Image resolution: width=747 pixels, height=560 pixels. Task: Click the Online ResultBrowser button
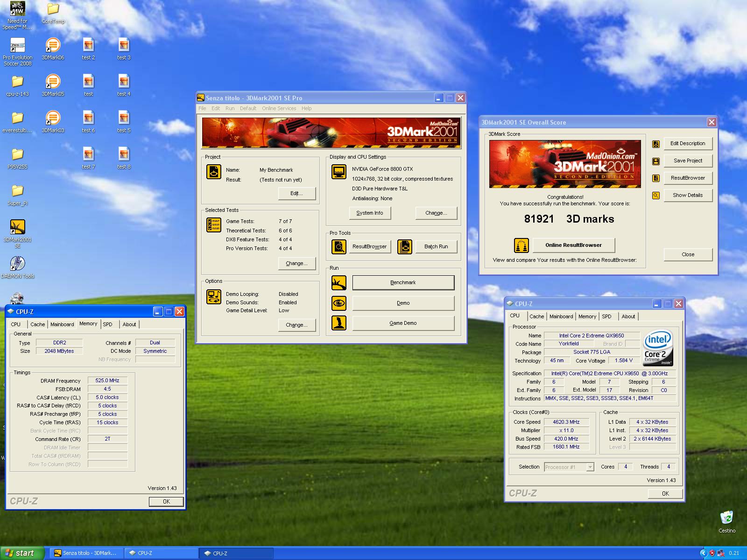(x=573, y=245)
